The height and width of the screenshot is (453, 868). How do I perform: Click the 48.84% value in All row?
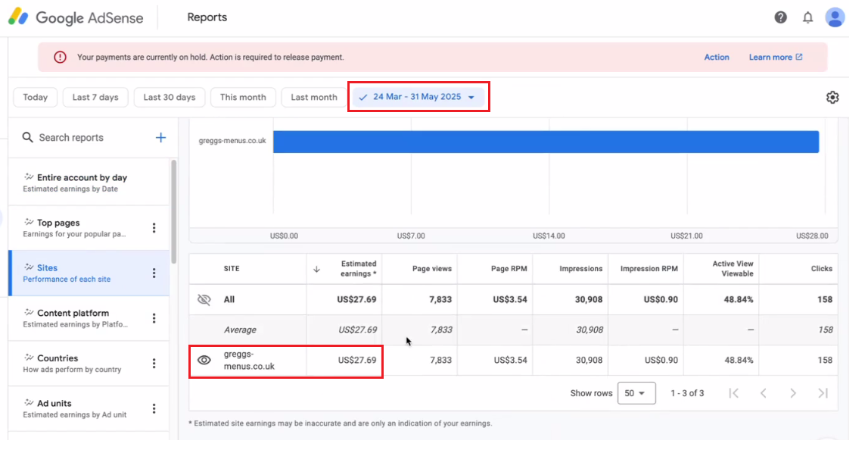pyautogui.click(x=739, y=299)
